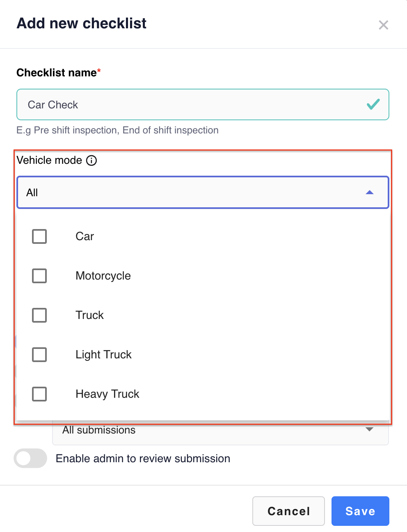
Task: Expand the All submissions dropdown
Action: tap(220, 432)
